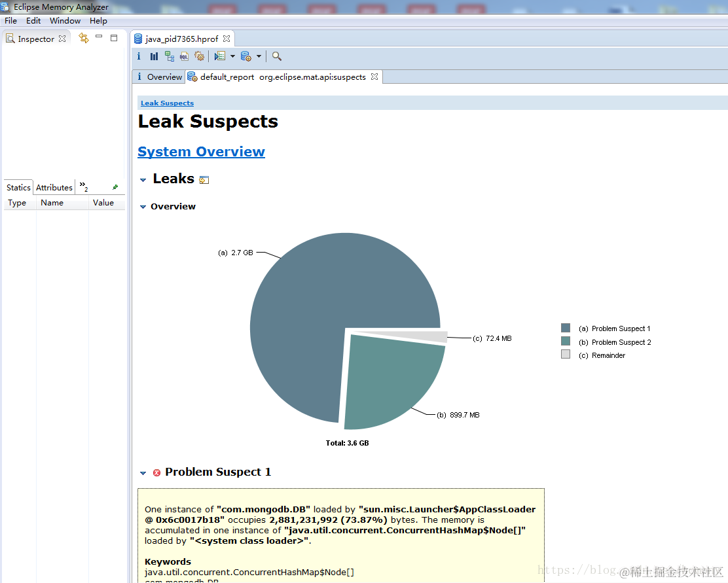Click the 'Total: 3.6 GB' text
Screen dimensions: 728x583
(x=347, y=443)
